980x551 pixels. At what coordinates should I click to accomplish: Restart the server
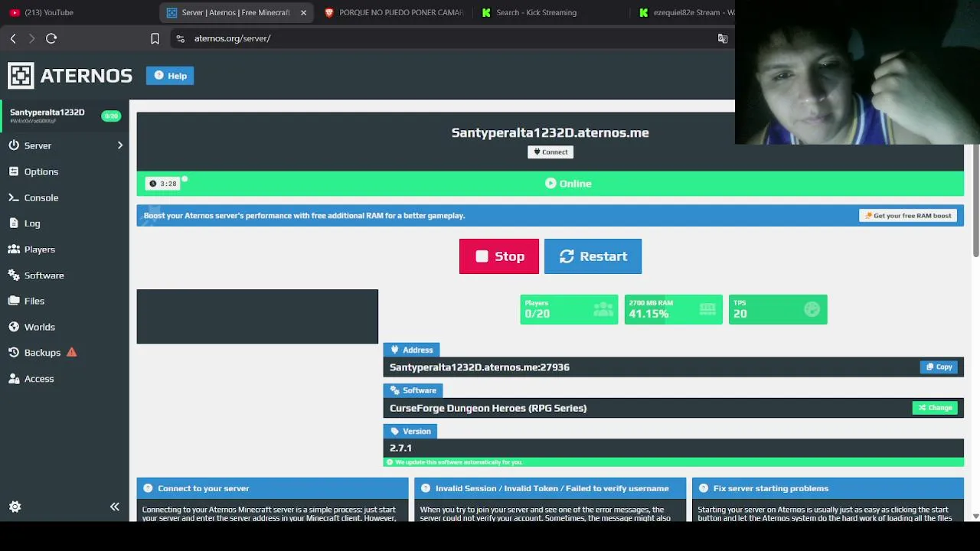click(x=593, y=256)
